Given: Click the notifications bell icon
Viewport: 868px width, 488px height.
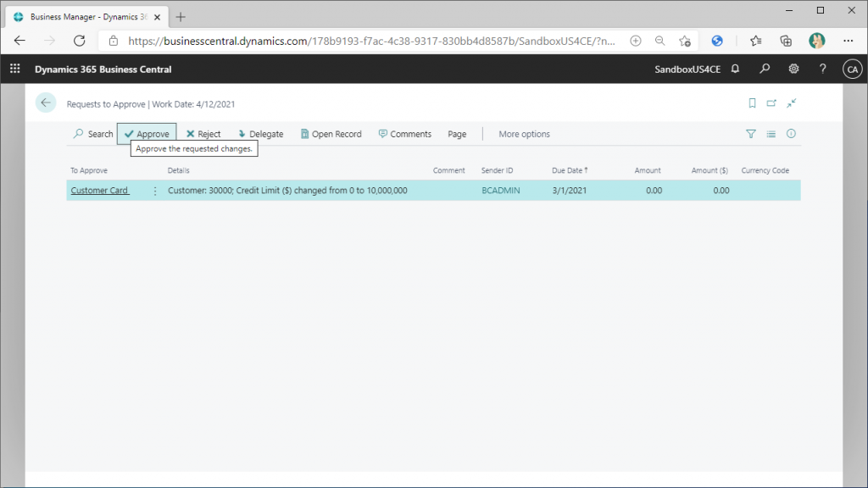Looking at the screenshot, I should coord(735,69).
